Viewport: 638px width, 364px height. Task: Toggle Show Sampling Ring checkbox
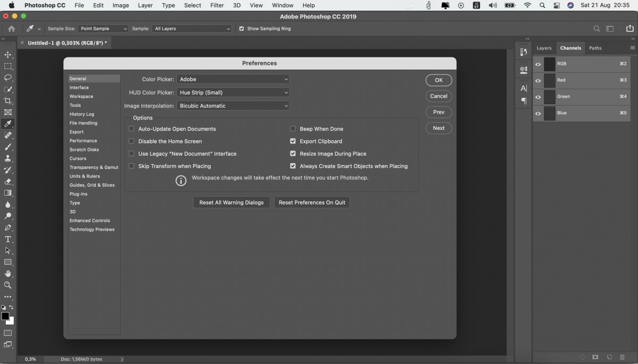coord(242,29)
